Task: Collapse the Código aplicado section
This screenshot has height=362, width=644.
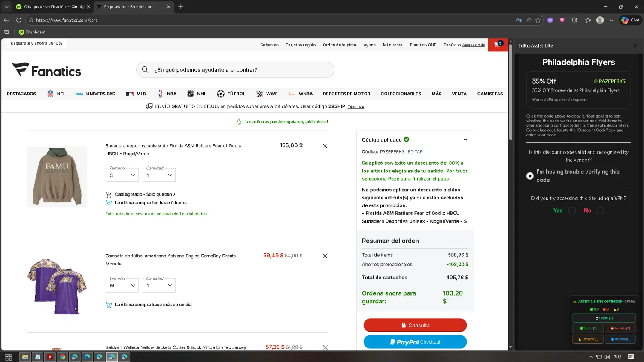Action: coord(465,140)
